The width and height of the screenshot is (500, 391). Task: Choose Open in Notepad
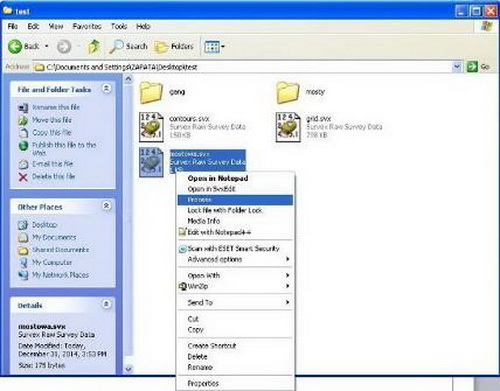pos(235,178)
